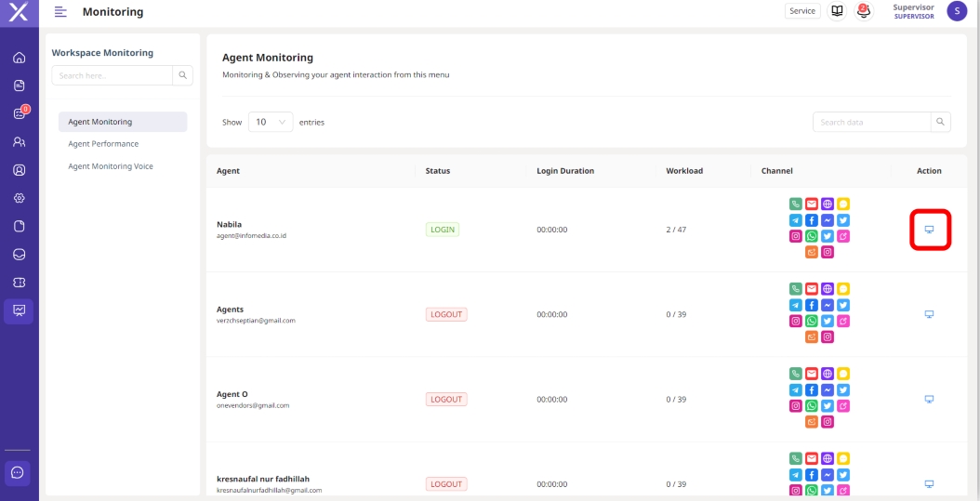Click the notification bell in the header
Screen dimensions: 980x501
point(864,11)
